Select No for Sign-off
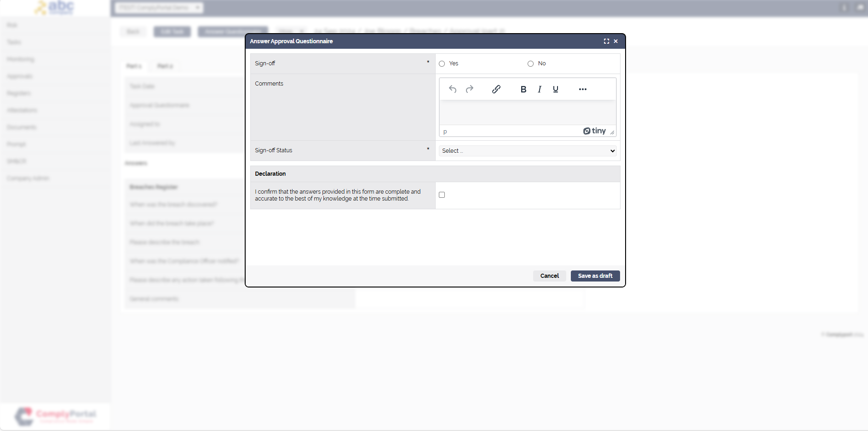868x431 pixels. (530, 64)
